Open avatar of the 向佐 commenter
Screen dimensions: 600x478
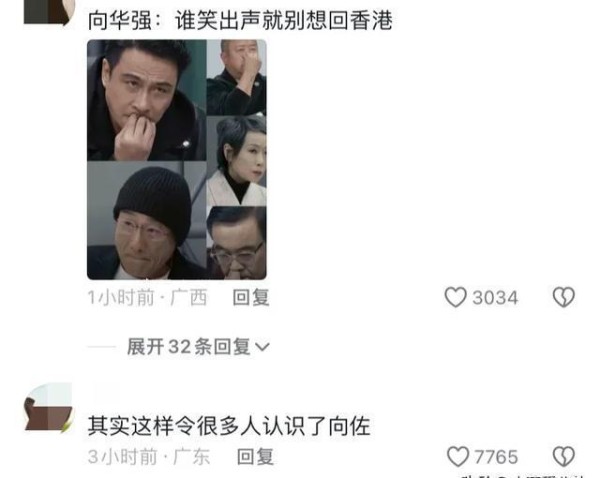click(x=48, y=408)
